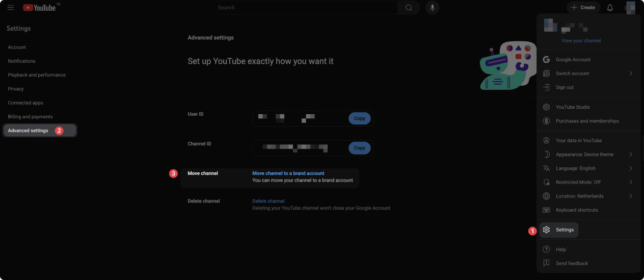Open the notifications bell
The image size is (644, 280).
coord(610,8)
